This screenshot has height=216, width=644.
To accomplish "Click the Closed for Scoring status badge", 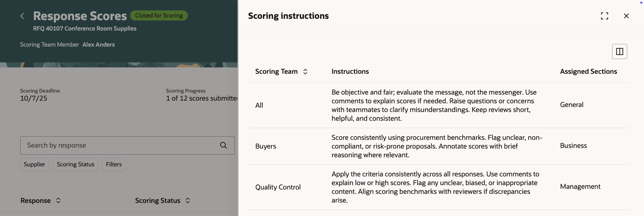I will (159, 15).
